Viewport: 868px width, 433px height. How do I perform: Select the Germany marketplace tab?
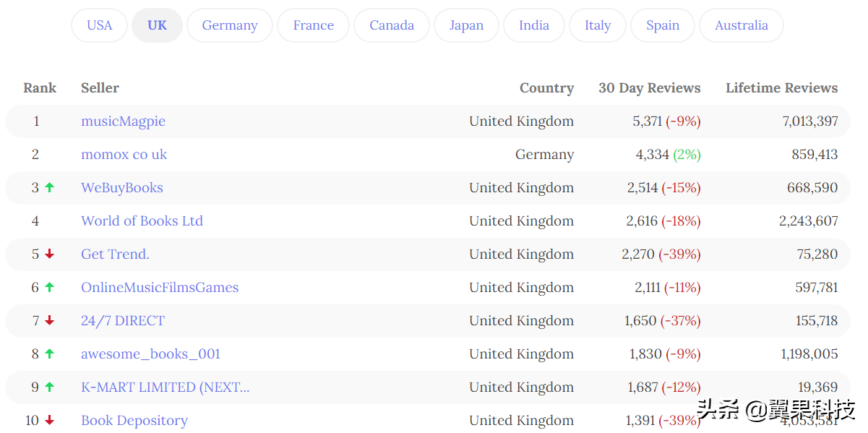click(230, 25)
